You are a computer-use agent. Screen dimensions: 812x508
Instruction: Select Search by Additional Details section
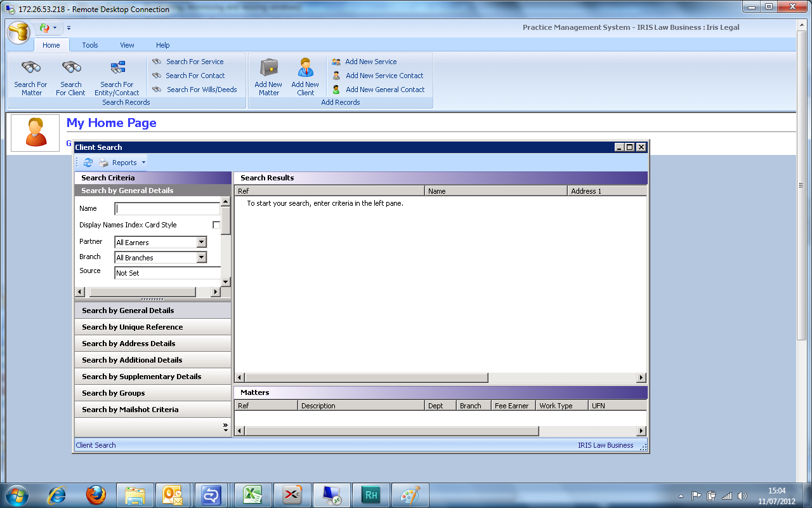click(153, 360)
